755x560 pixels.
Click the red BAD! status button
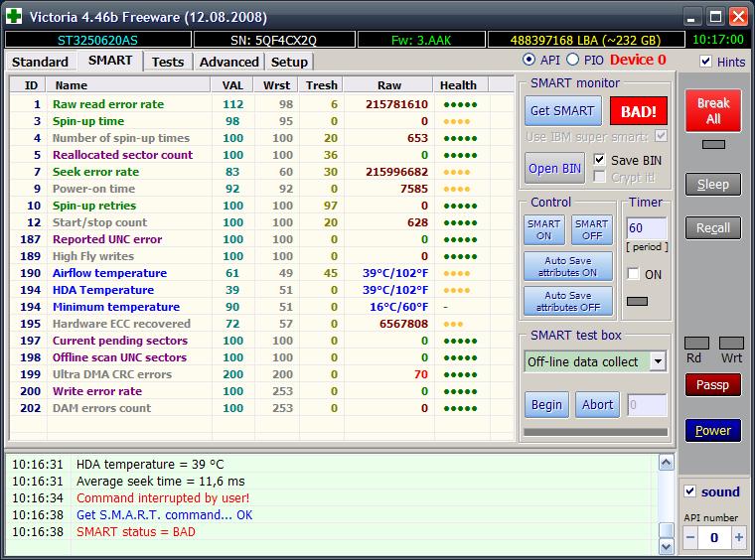[x=639, y=111]
